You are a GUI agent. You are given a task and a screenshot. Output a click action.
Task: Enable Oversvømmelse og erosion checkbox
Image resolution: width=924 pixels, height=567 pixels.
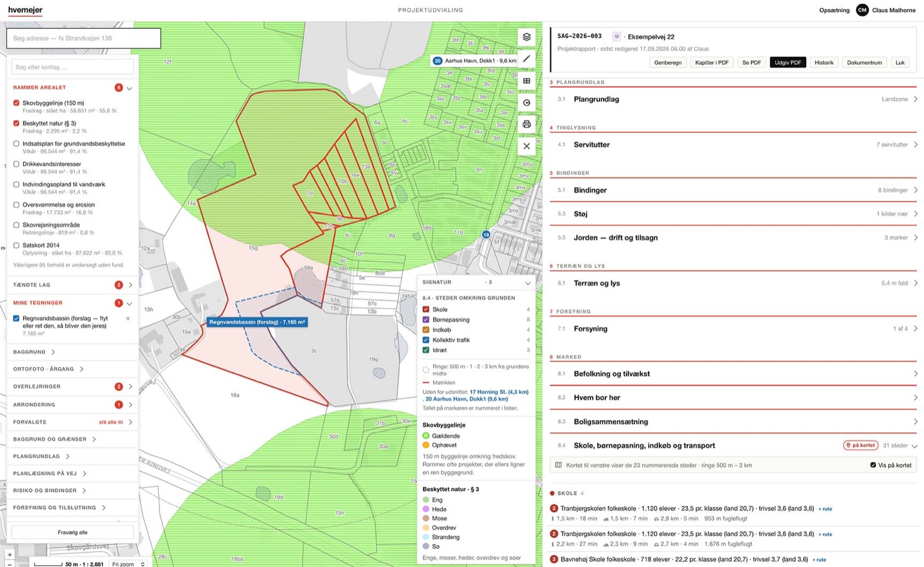[x=16, y=205]
